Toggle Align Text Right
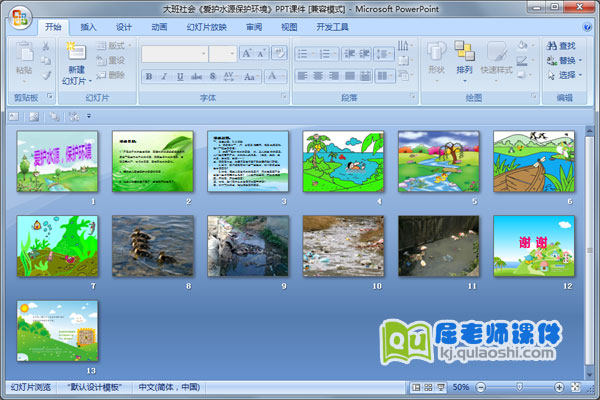The image size is (600, 400). 334,76
